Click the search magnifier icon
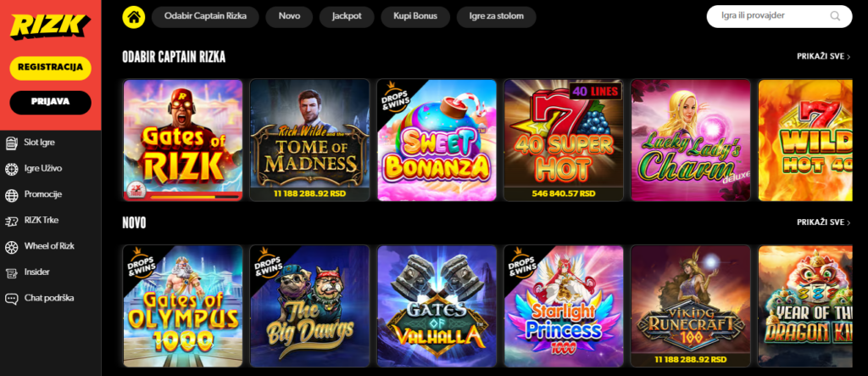This screenshot has height=376, width=868. [835, 16]
